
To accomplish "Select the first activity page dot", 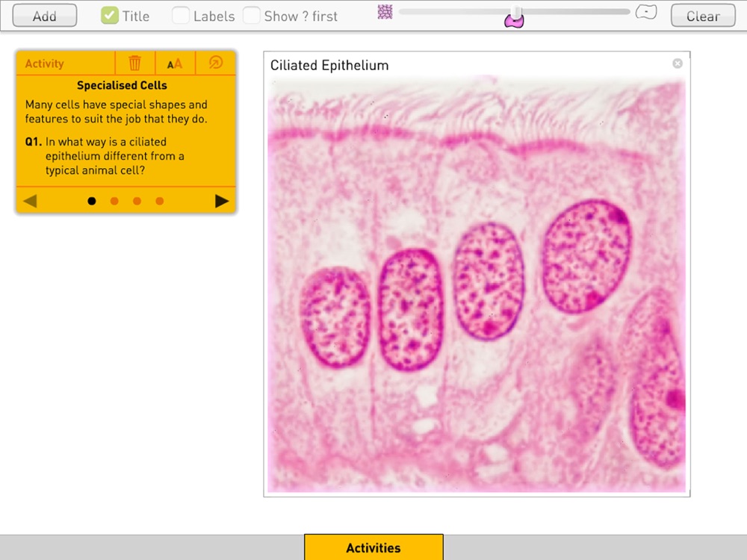I will [92, 202].
